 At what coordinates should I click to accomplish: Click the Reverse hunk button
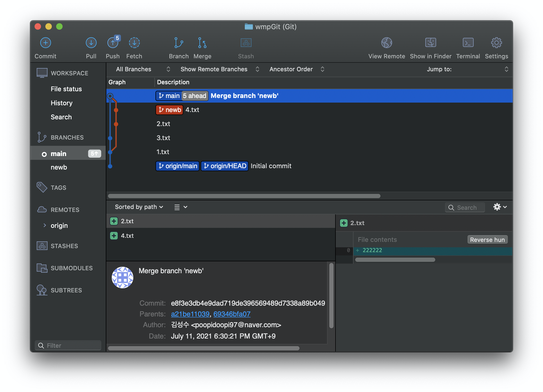(487, 240)
